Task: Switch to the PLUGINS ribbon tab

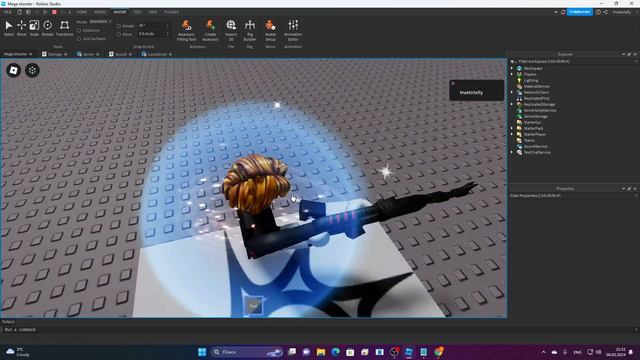Action: click(171, 12)
